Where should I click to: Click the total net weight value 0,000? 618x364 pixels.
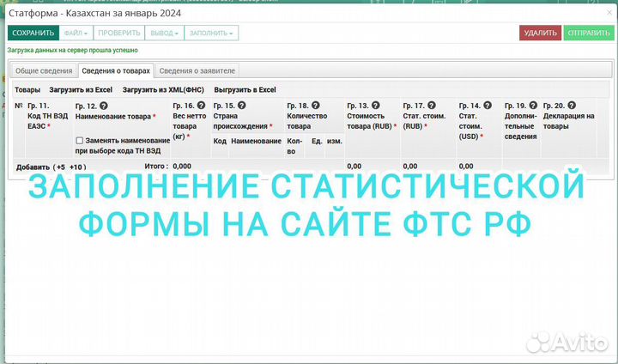click(182, 167)
